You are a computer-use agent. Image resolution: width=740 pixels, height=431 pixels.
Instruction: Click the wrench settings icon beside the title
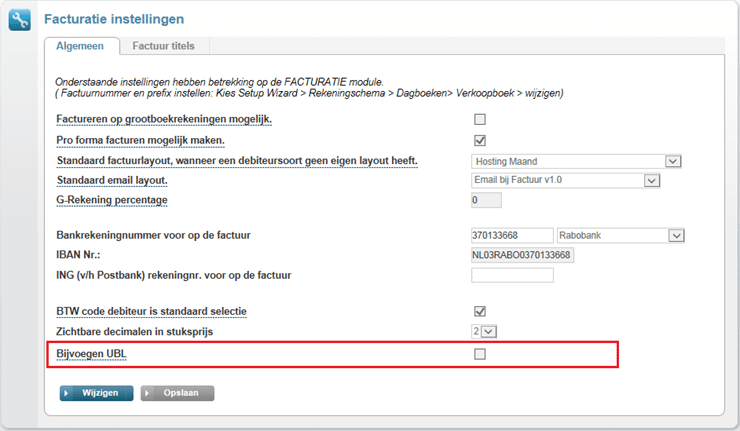(x=19, y=20)
